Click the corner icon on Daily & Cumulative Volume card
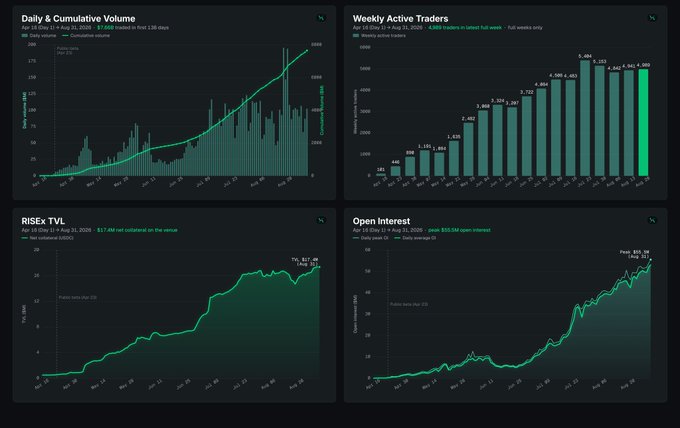 (x=321, y=18)
